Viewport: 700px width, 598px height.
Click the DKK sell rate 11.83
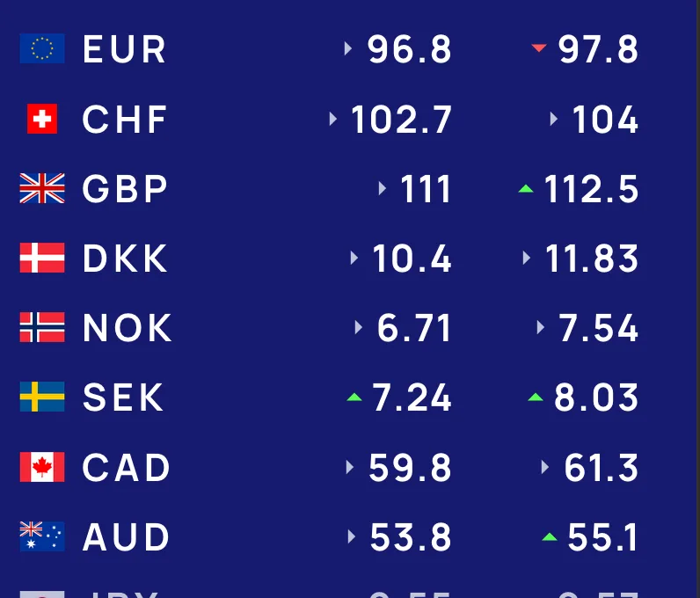591,259
